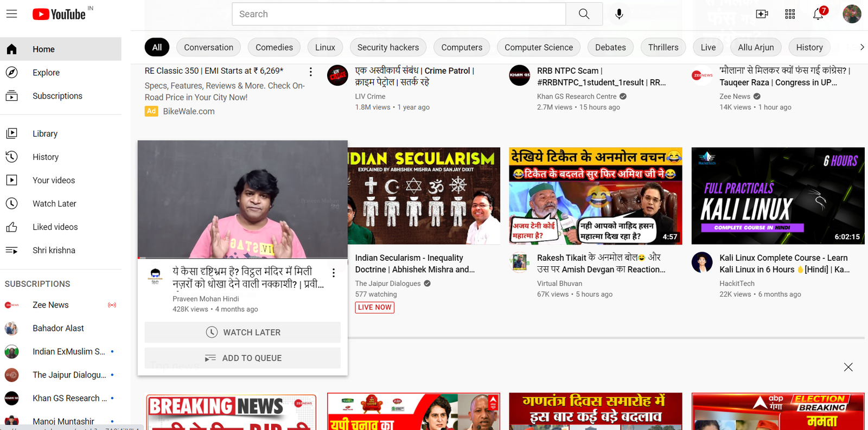
Task: Open RE Classic 350 ad title
Action: [214, 71]
